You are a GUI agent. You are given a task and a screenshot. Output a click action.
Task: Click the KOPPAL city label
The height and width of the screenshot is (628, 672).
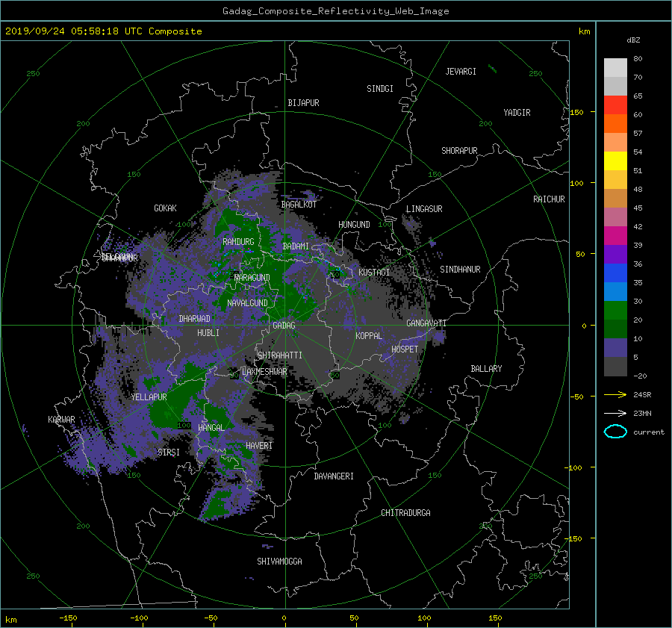pyautogui.click(x=369, y=336)
